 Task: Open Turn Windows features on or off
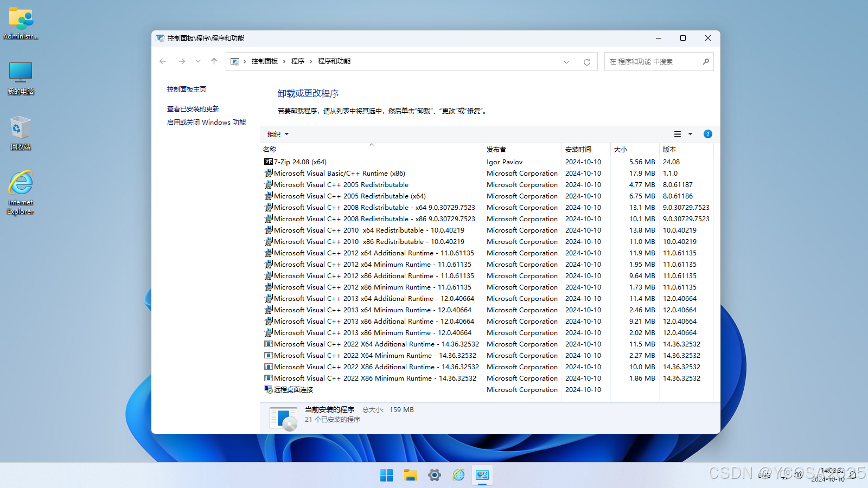206,122
